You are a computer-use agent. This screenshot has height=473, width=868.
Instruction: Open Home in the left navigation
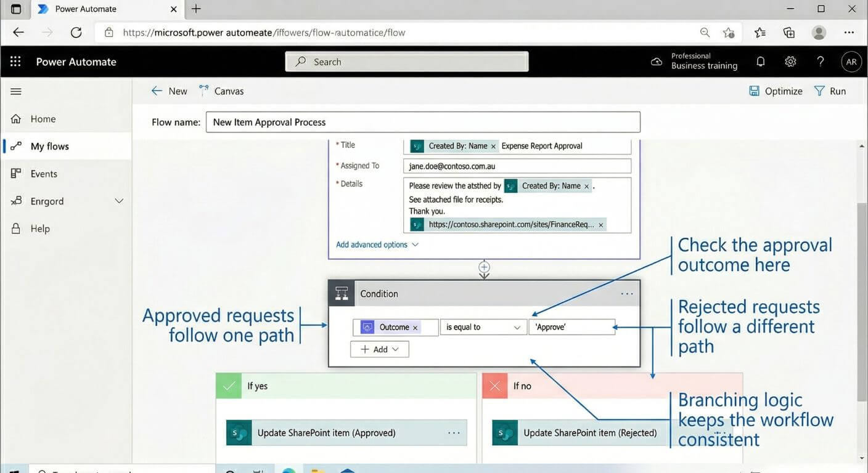pos(43,119)
